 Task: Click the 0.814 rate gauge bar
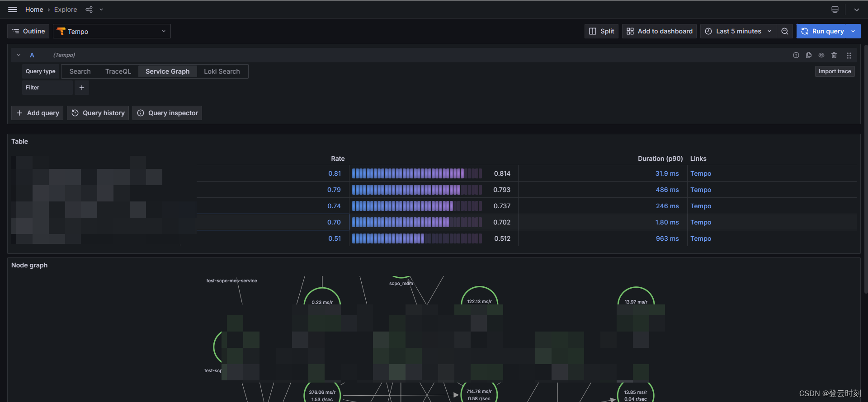417,173
